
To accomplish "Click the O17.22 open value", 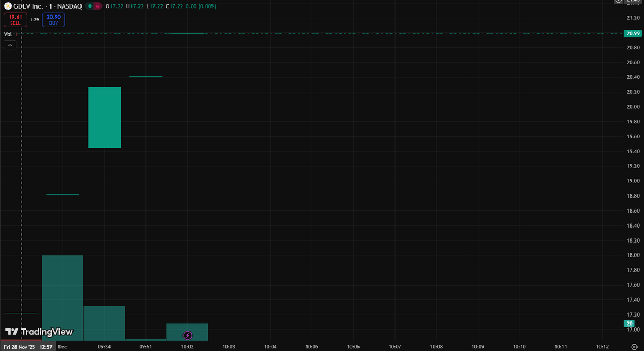I will tap(114, 6).
